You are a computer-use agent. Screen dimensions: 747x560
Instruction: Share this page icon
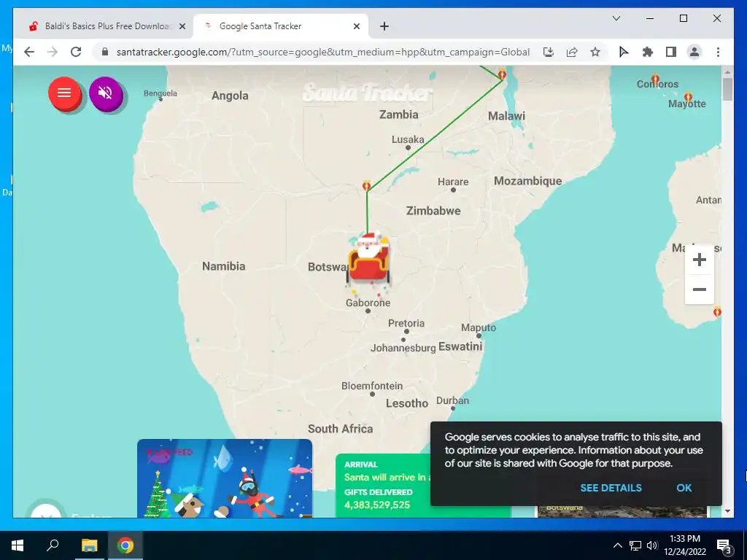point(572,52)
